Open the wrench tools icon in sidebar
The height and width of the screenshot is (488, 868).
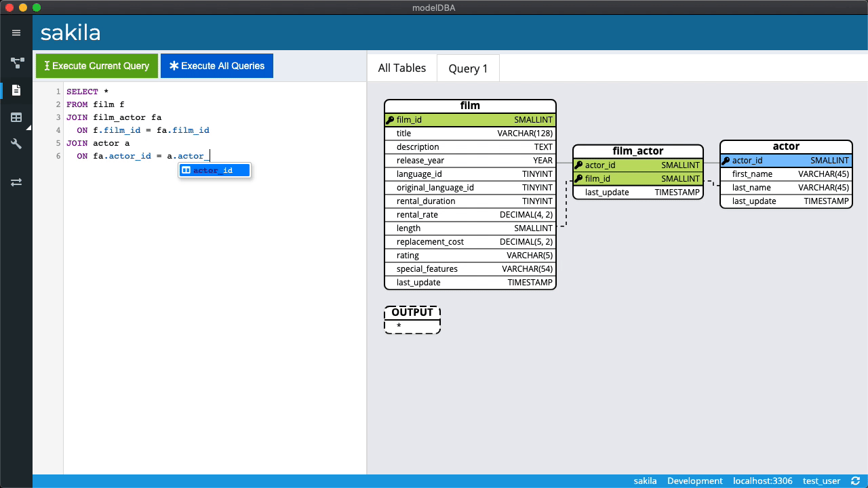click(16, 143)
